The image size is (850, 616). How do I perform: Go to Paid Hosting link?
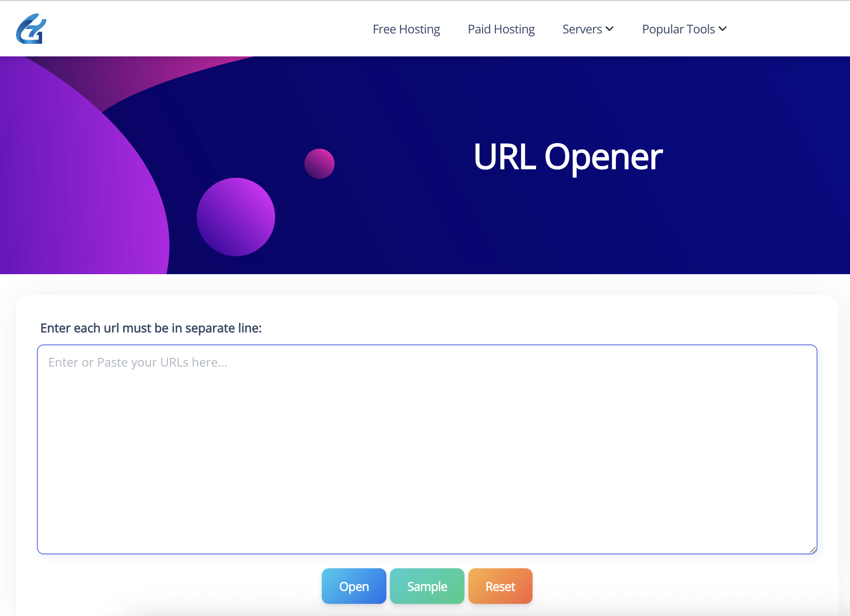coord(501,29)
